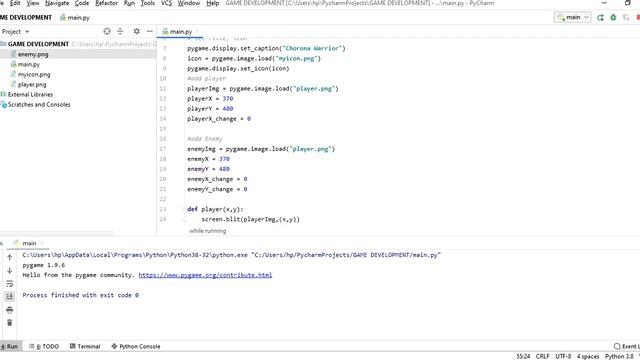640x360 pixels.
Task: Click the Project panel horizontal scrollbar
Action: (x=57, y=233)
